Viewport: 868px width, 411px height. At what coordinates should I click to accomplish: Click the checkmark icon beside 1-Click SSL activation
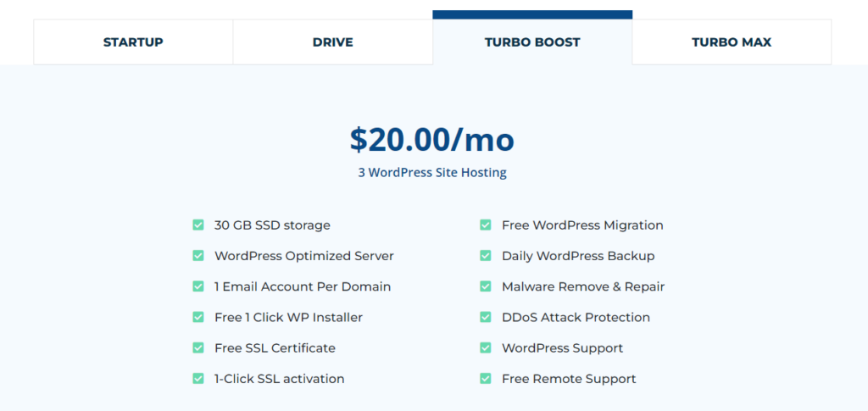tap(198, 379)
